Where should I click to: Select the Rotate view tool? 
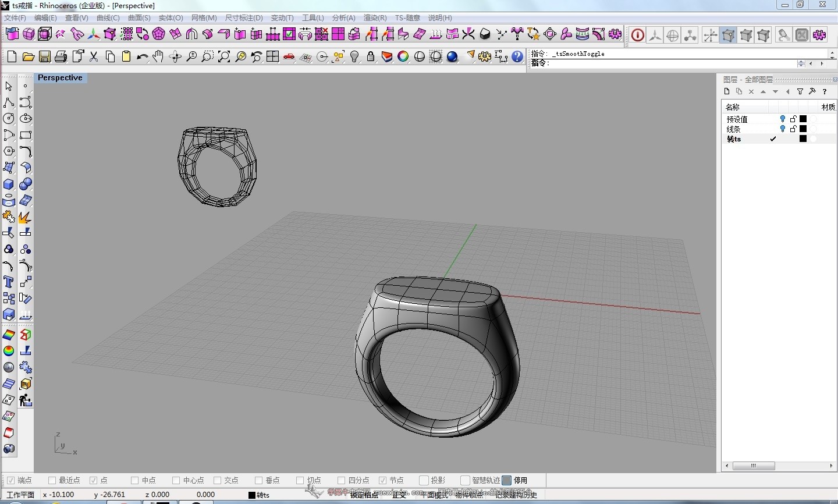pos(175,56)
